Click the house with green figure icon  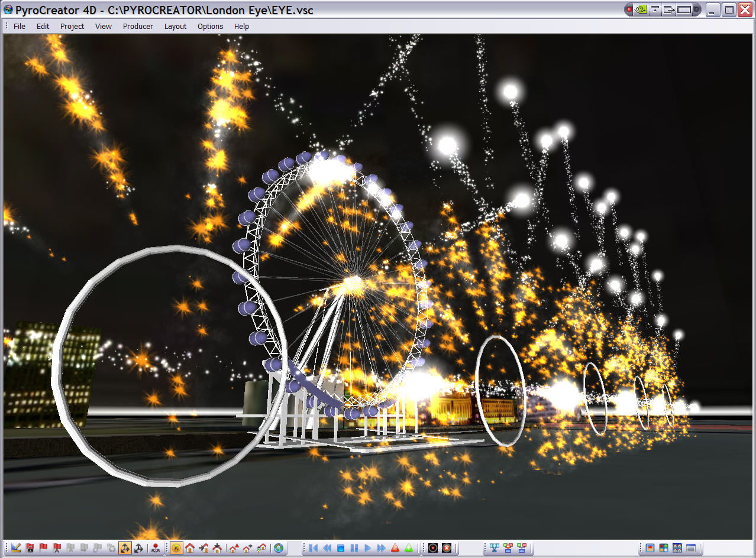261,548
